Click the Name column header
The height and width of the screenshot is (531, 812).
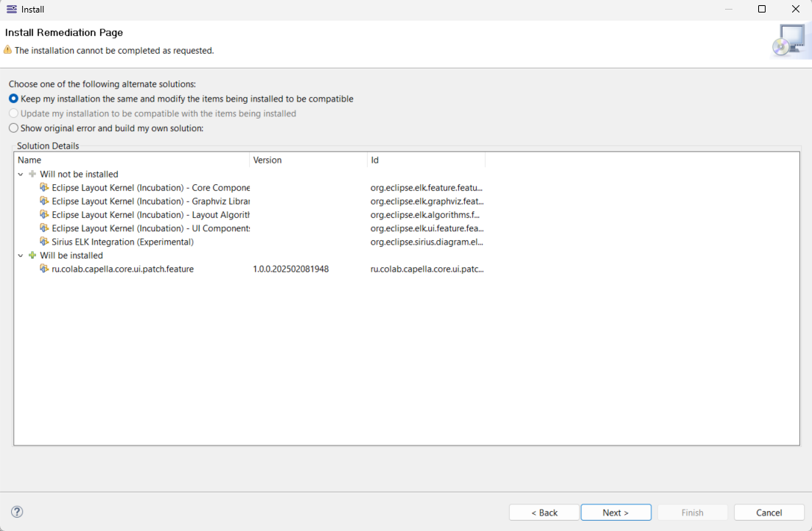click(133, 160)
